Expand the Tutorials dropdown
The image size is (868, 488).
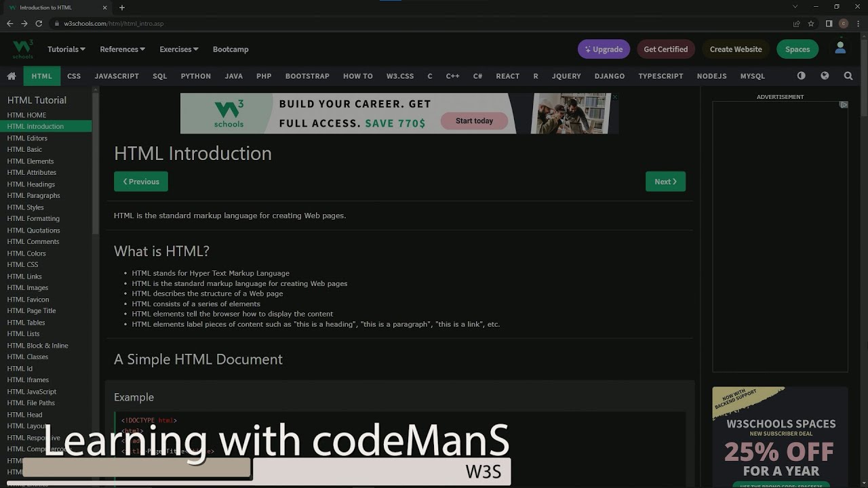click(66, 49)
